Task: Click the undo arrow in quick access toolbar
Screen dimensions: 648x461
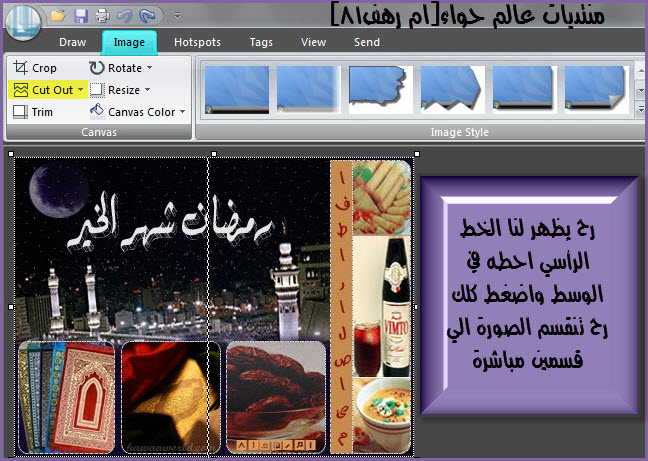Action: [124, 16]
